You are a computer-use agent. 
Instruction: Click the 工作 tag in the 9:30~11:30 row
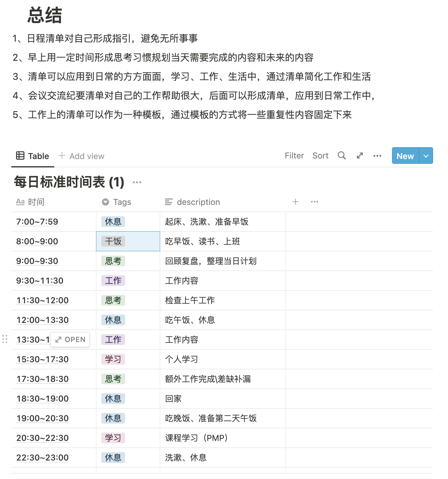point(113,281)
